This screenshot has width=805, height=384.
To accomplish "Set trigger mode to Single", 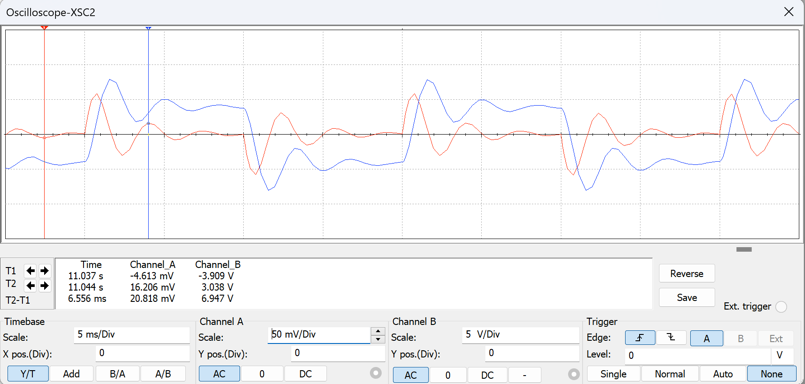I will pos(614,374).
